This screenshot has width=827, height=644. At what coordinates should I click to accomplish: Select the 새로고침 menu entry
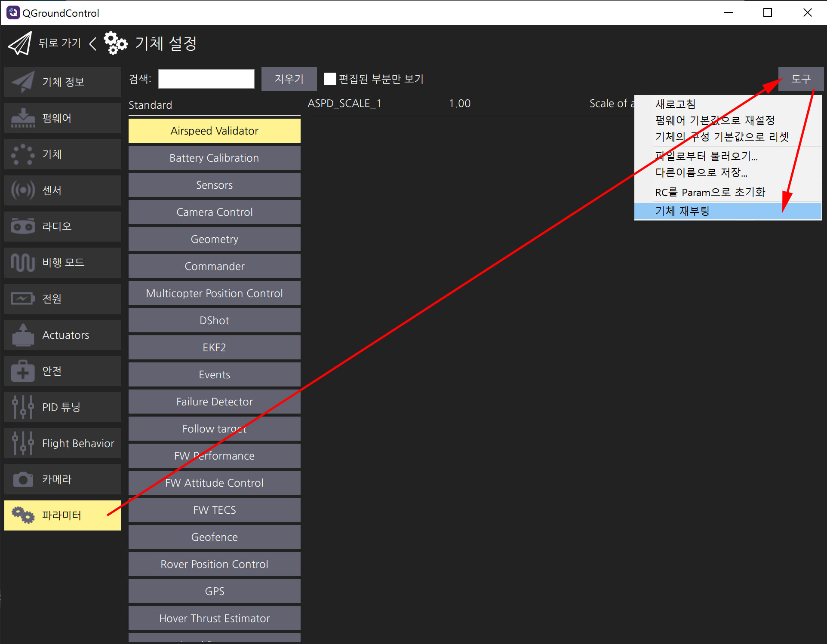(x=675, y=104)
